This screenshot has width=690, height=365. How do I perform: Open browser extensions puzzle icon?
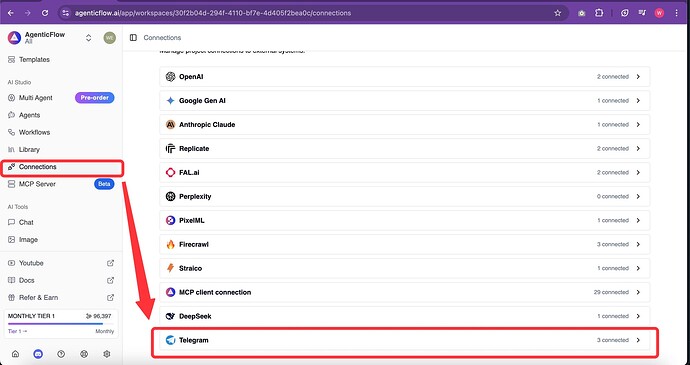tap(599, 13)
